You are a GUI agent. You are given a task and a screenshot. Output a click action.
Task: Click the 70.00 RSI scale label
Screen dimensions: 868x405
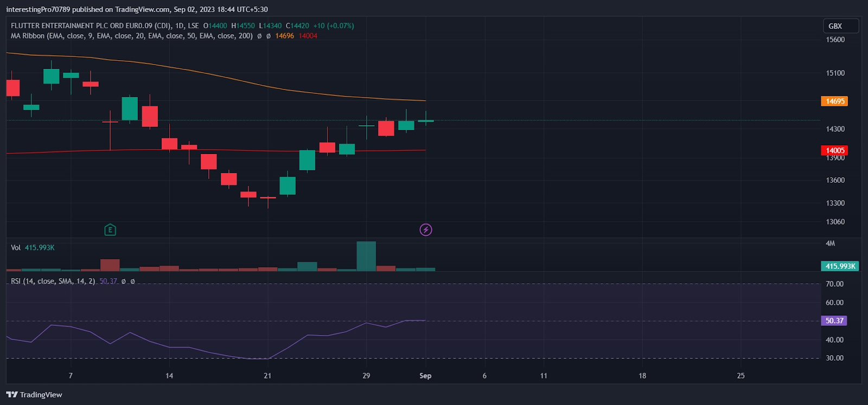pyautogui.click(x=834, y=284)
